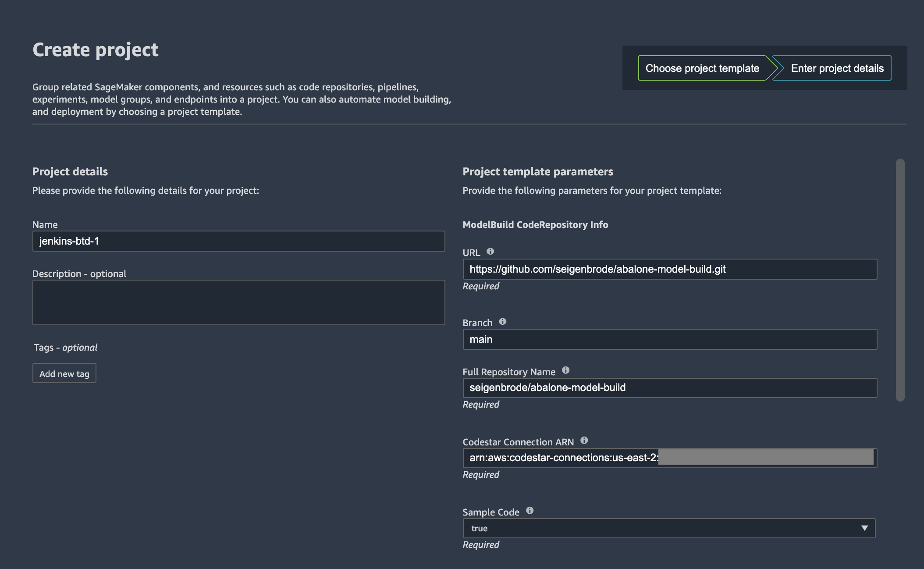This screenshot has width=924, height=569.
Task: Click the Description - optional label
Action: [79, 274]
